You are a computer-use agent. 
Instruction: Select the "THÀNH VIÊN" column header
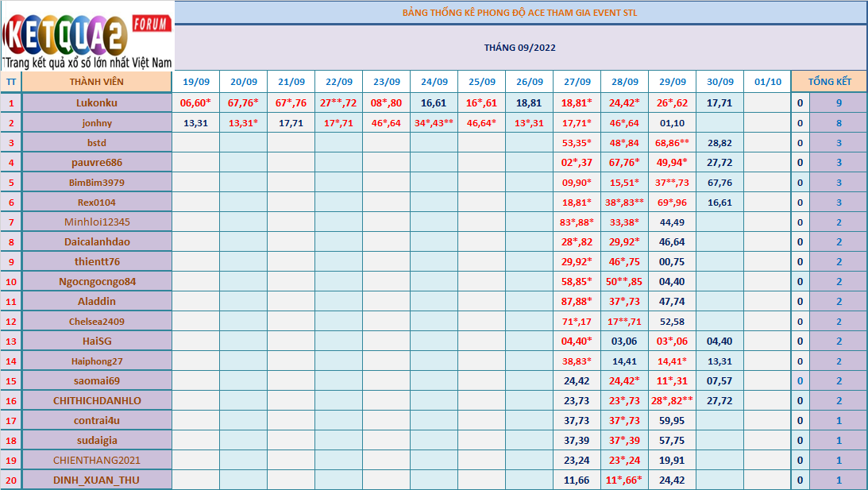pos(96,82)
